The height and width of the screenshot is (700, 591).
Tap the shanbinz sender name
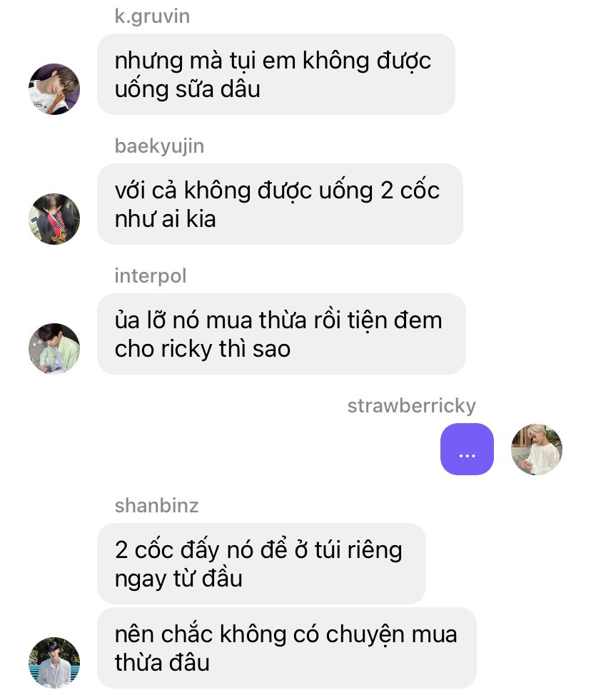coord(157,506)
